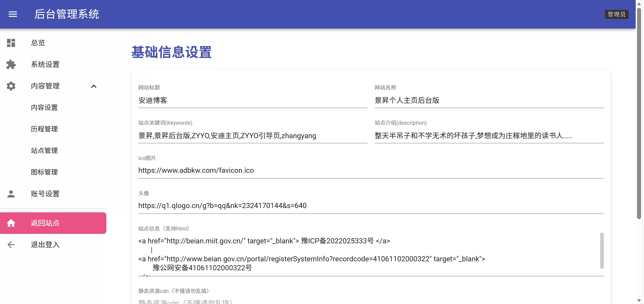
Task: Click the page scrollbar down arrow
Action: [639, 300]
